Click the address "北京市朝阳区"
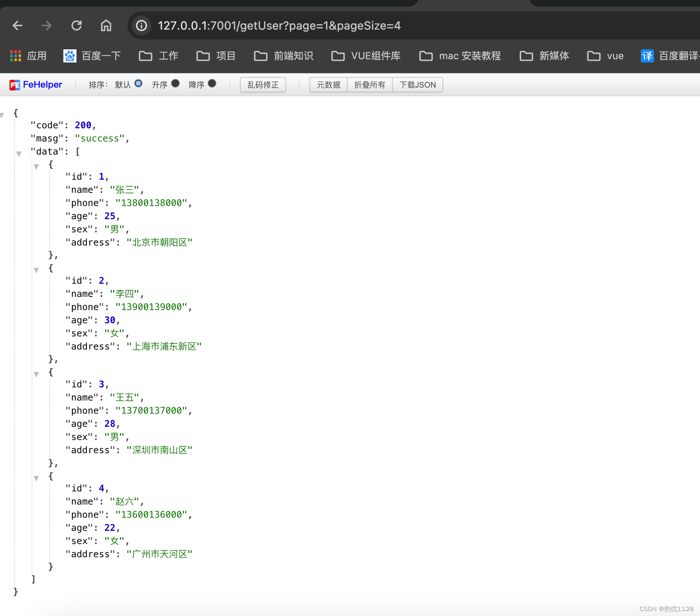This screenshot has width=700, height=616. click(160, 242)
